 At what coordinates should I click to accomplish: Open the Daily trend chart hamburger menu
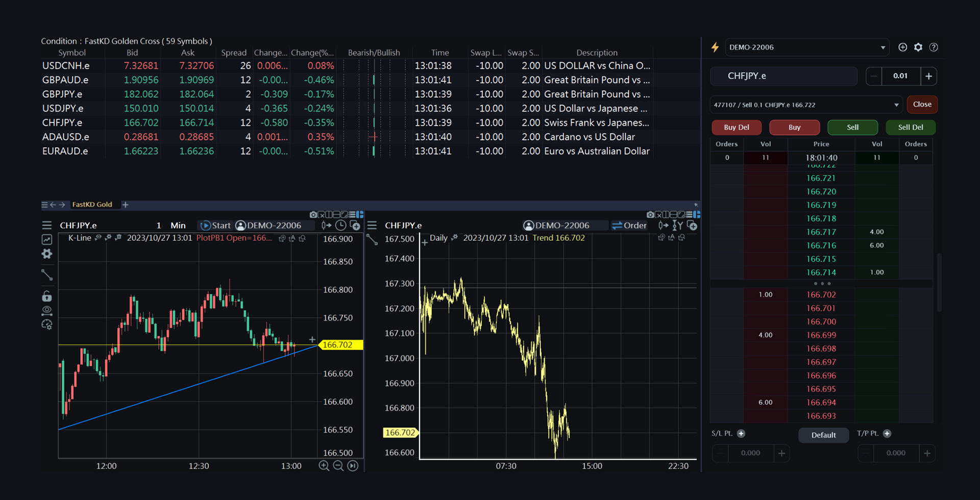click(x=372, y=225)
